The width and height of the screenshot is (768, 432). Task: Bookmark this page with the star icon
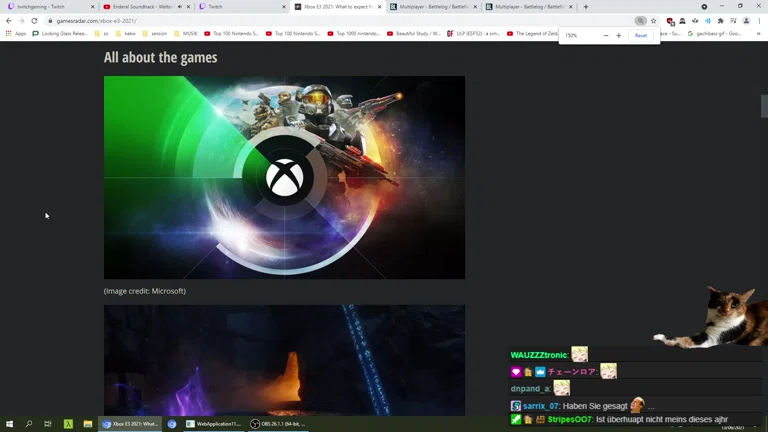tap(653, 21)
